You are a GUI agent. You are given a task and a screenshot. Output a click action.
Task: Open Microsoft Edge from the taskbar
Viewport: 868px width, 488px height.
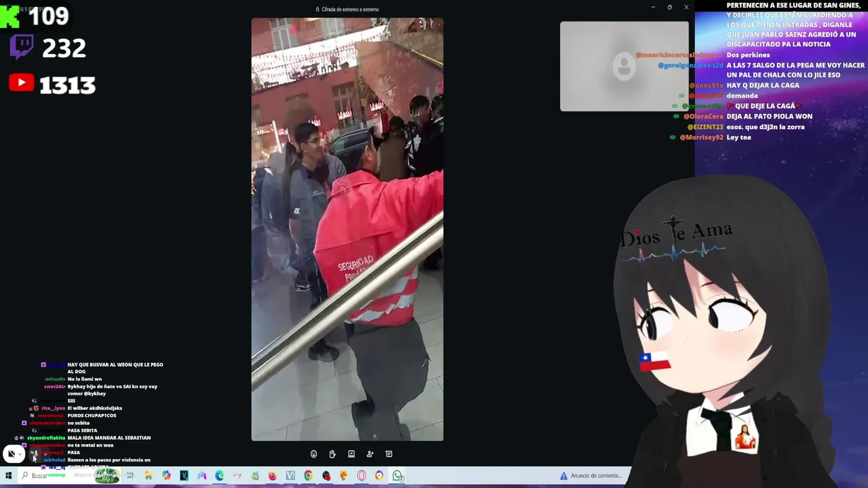coord(219,476)
